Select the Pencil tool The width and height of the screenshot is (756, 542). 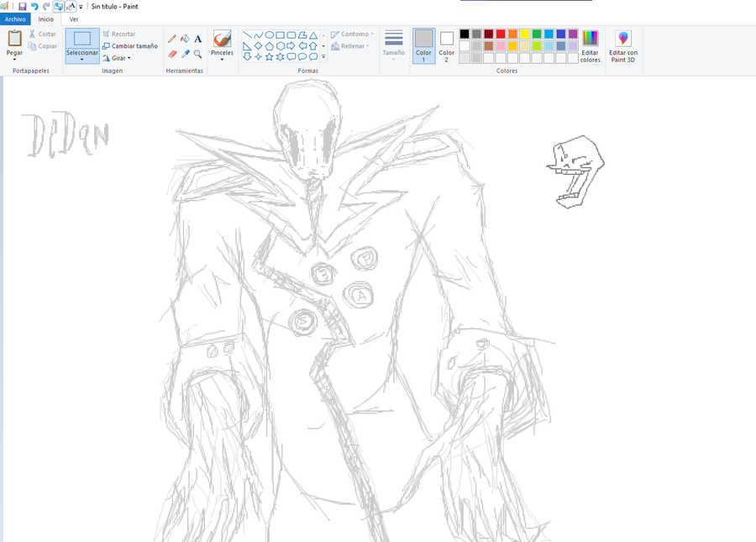tap(172, 39)
